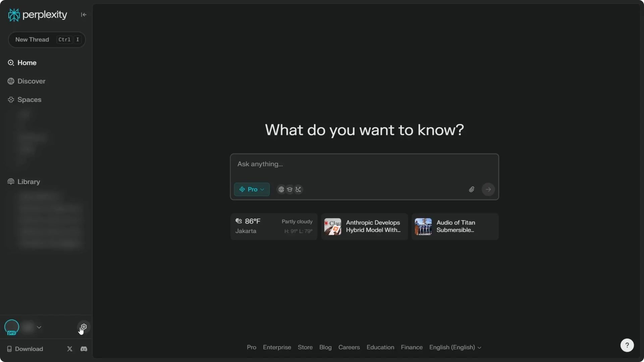
Task: Toggle the social search focus icon
Action: point(298,189)
